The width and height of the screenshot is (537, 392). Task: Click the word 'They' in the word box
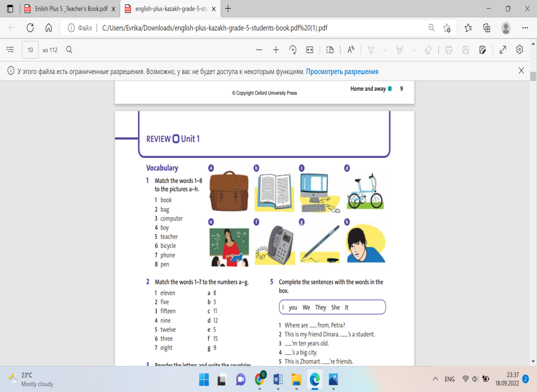pos(321,307)
